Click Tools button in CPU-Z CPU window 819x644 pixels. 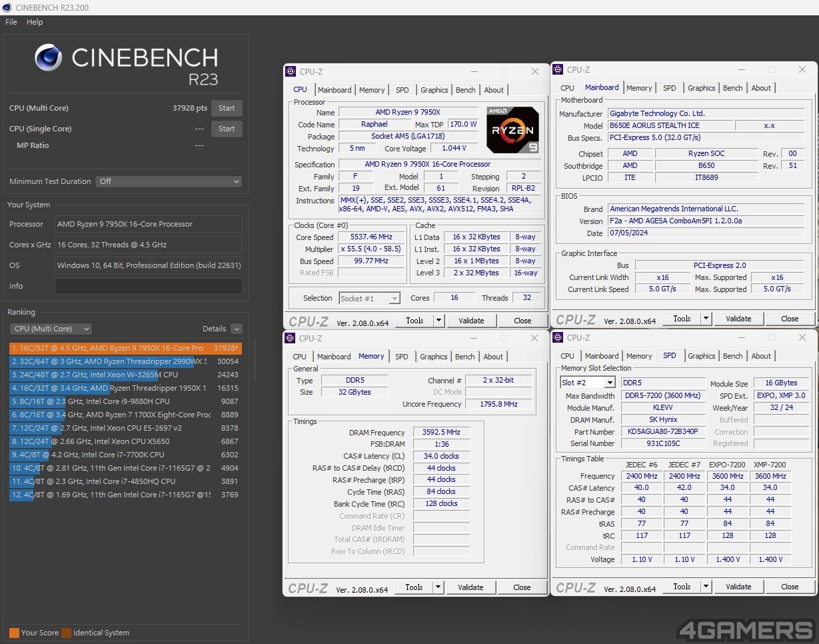pos(414,321)
